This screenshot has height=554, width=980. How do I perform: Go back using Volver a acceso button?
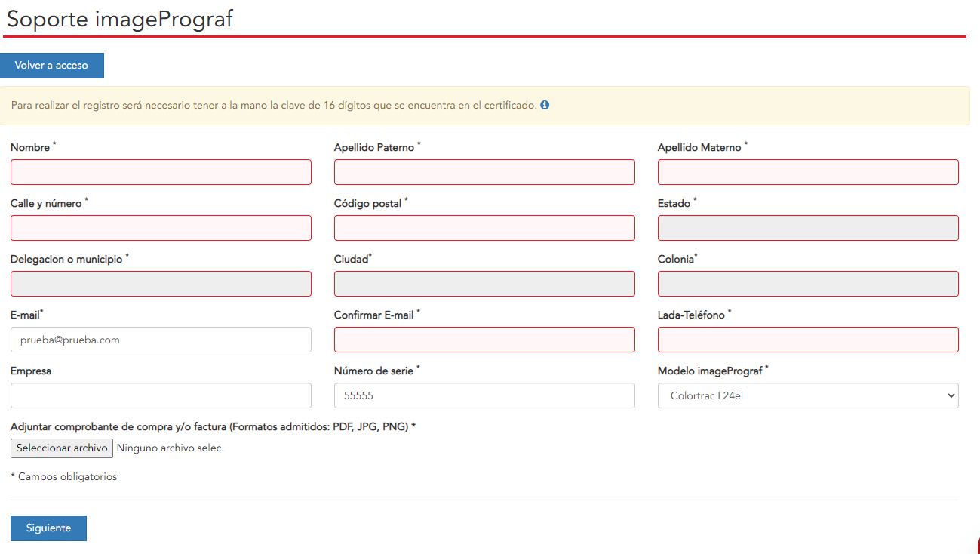[52, 66]
